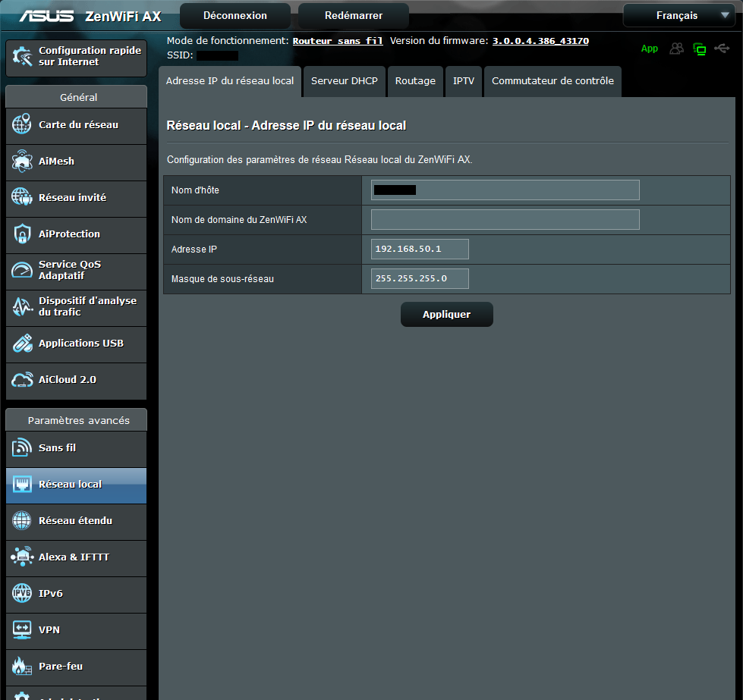This screenshot has width=743, height=700.
Task: Click the guest network users status icon
Action: 677,49
